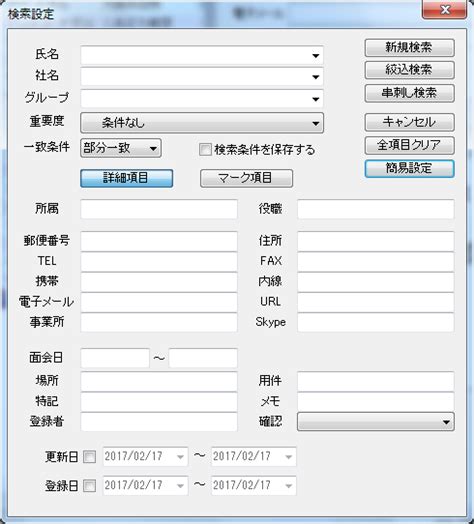Click into the メモ field
The height and width of the screenshot is (524, 474).
pyautogui.click(x=376, y=402)
